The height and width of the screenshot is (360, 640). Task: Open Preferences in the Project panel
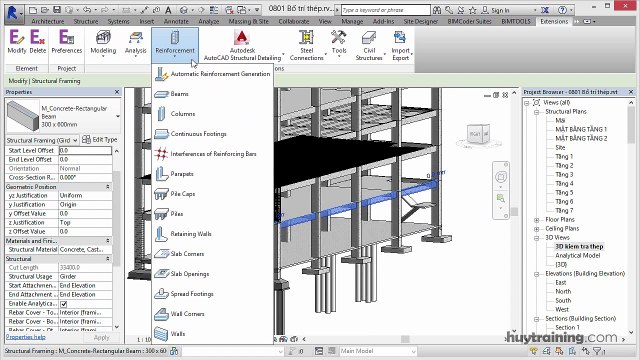coord(67,41)
